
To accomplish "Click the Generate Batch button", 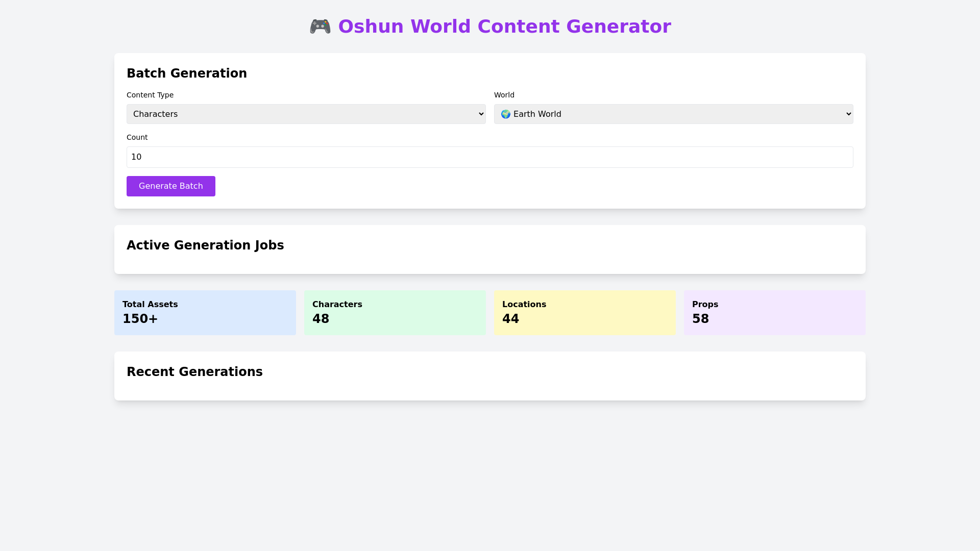I will coord(171,186).
